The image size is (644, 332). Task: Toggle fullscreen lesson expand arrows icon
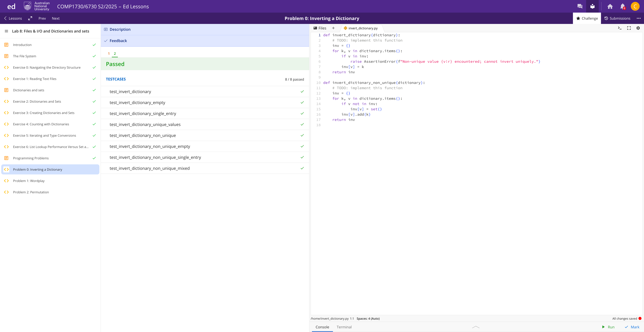coord(30,18)
